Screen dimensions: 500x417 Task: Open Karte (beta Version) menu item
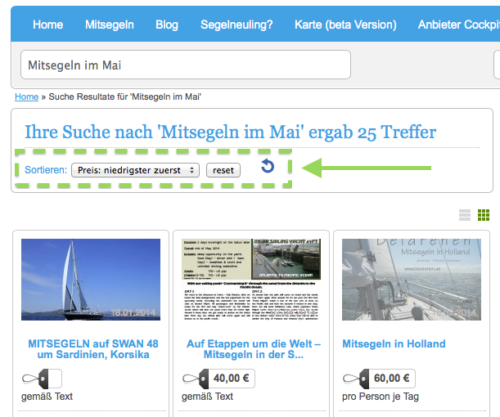tap(345, 25)
